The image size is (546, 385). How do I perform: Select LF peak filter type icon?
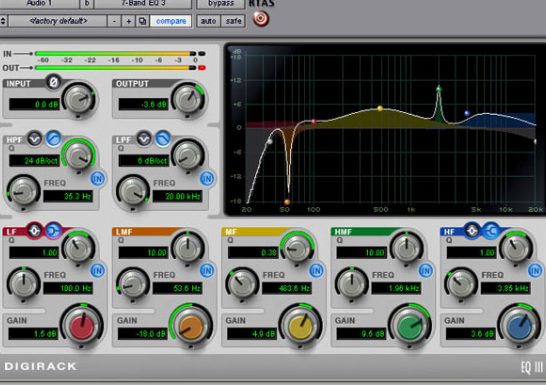coord(34,230)
